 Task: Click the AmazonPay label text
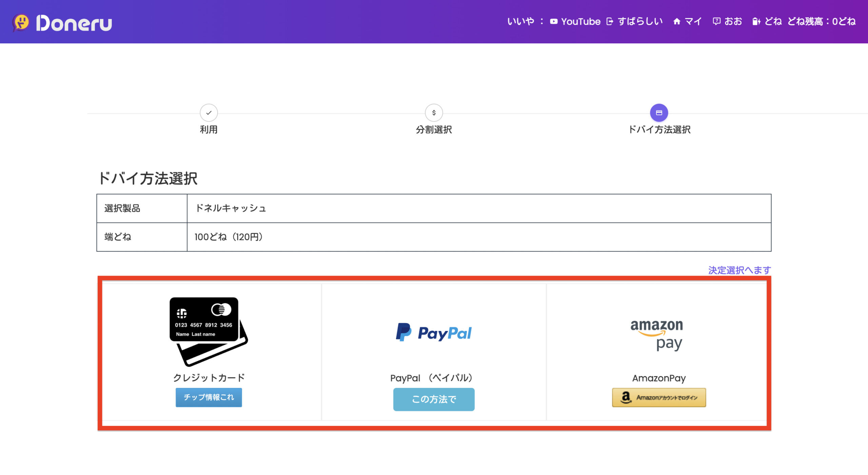pyautogui.click(x=659, y=378)
